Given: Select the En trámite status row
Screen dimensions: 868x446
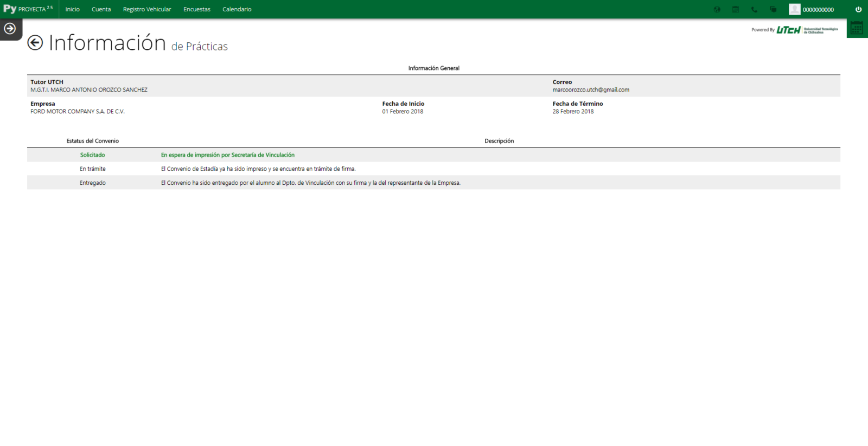Looking at the screenshot, I should [x=93, y=169].
